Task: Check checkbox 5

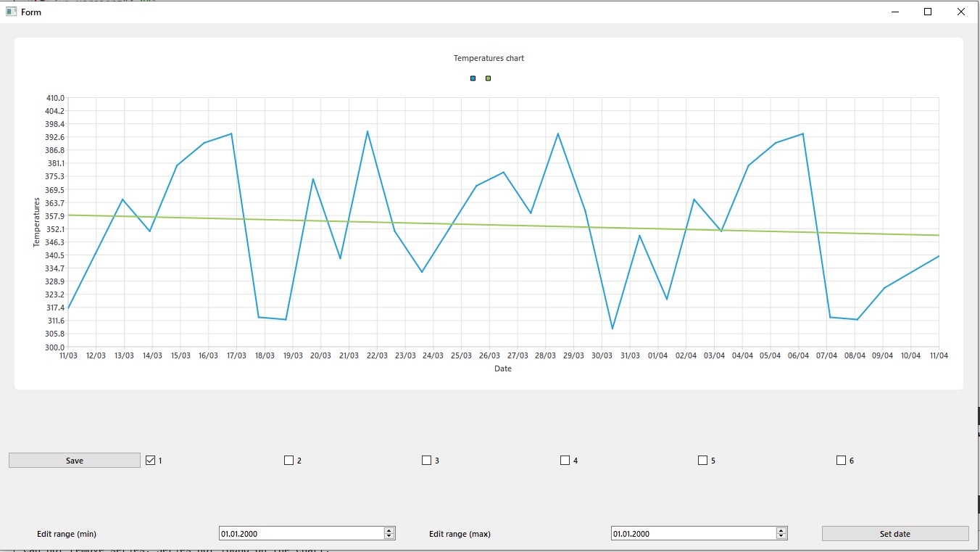Action: coord(702,459)
